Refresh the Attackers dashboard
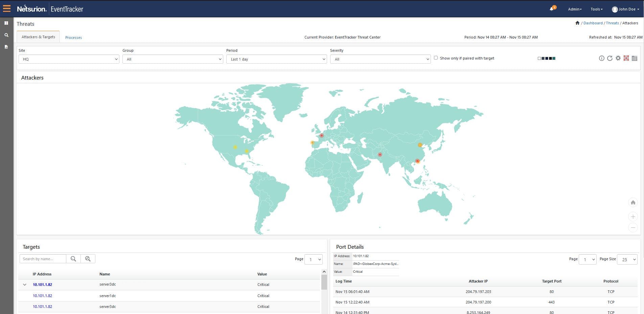The image size is (644, 314). click(x=610, y=58)
